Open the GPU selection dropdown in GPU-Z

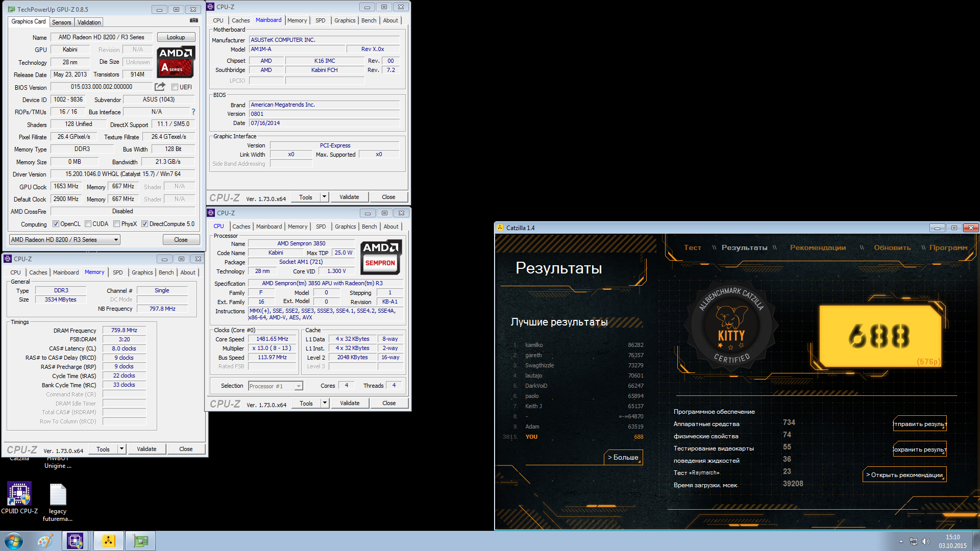[65, 240]
